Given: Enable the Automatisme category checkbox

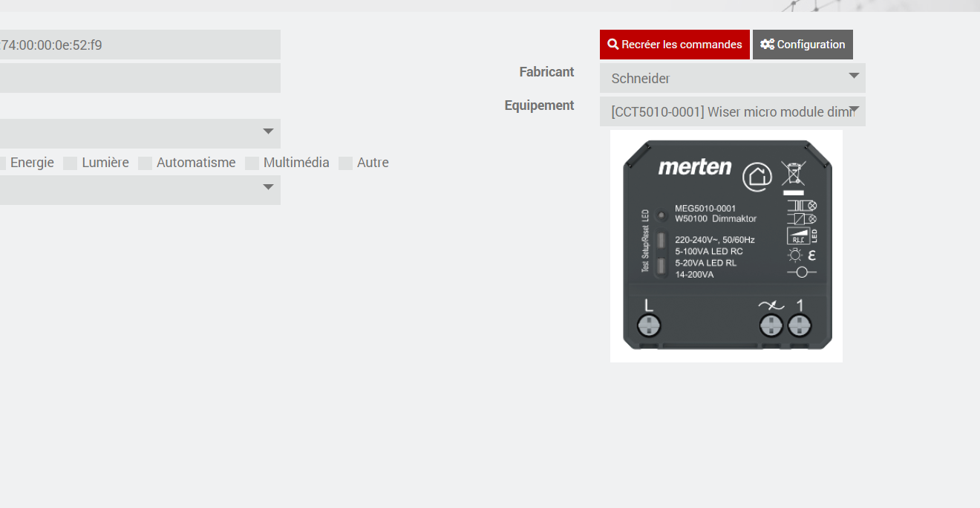Looking at the screenshot, I should (145, 163).
